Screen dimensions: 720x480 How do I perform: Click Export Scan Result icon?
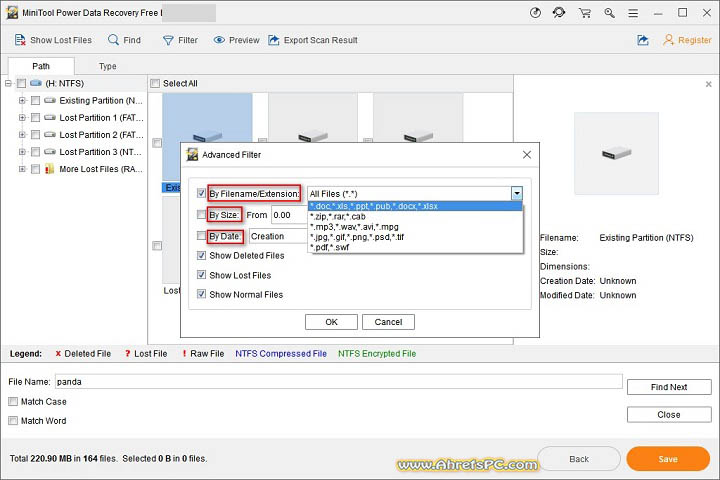coord(274,40)
